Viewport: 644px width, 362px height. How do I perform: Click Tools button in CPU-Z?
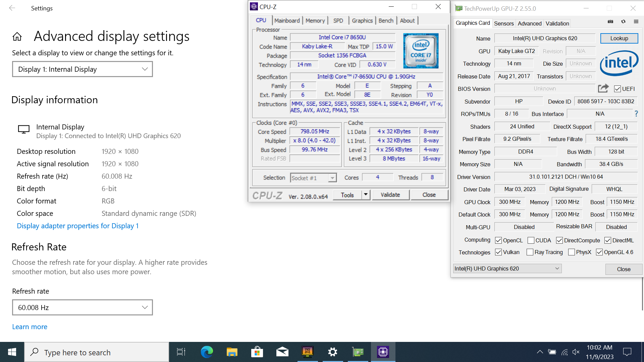[347, 195]
